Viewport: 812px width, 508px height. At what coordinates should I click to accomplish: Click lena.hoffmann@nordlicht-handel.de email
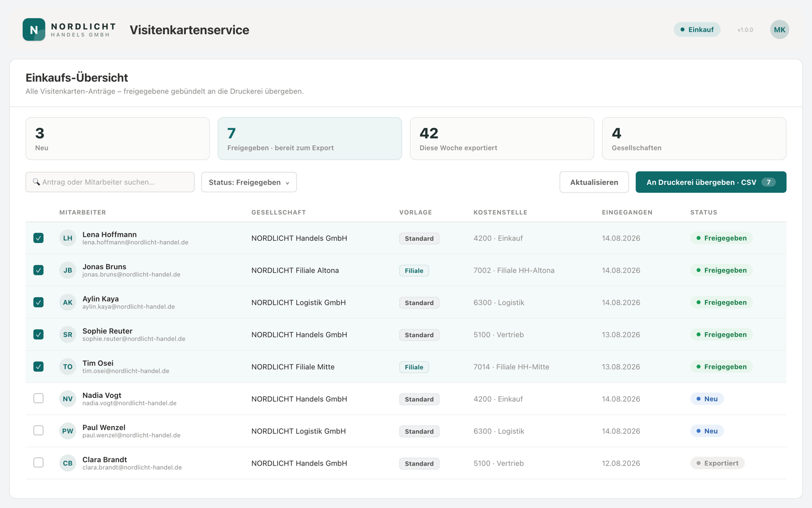pos(136,242)
